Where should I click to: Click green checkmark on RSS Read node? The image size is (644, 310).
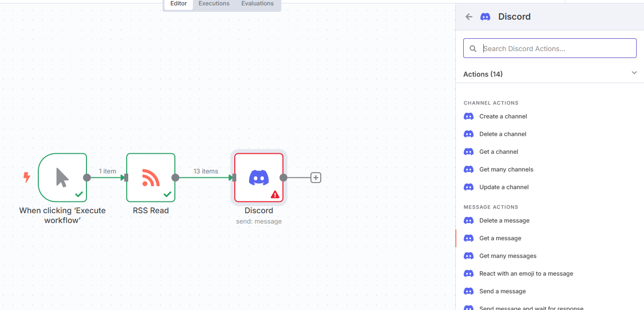click(168, 195)
